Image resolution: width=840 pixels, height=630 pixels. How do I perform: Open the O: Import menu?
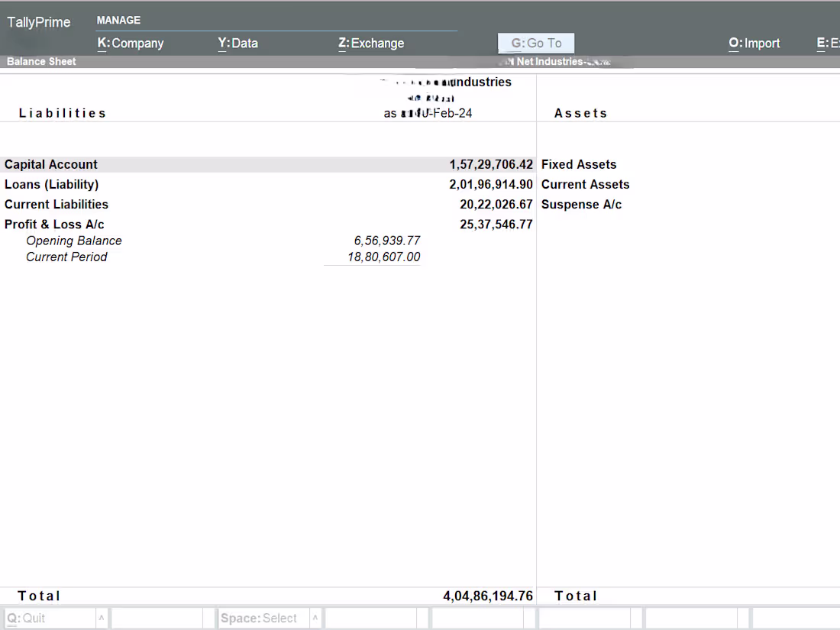(754, 44)
